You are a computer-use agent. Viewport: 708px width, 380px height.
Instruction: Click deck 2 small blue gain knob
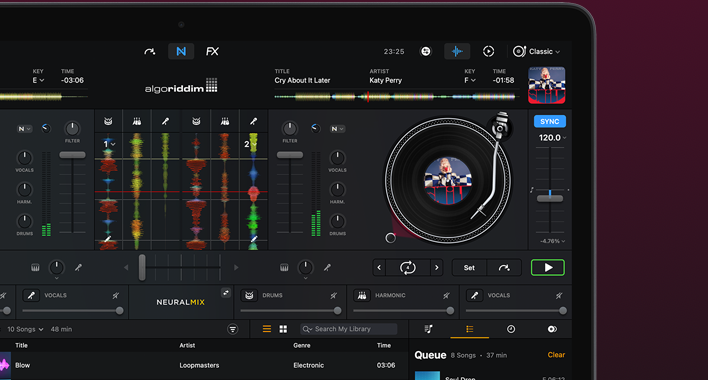pyautogui.click(x=316, y=129)
